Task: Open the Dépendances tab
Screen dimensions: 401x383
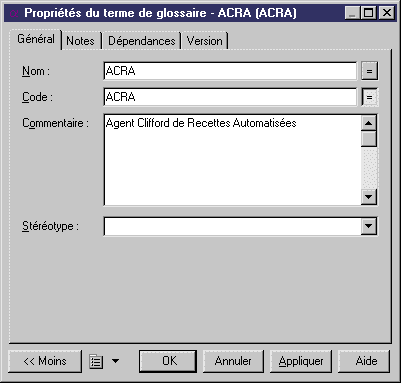Action: [x=142, y=41]
